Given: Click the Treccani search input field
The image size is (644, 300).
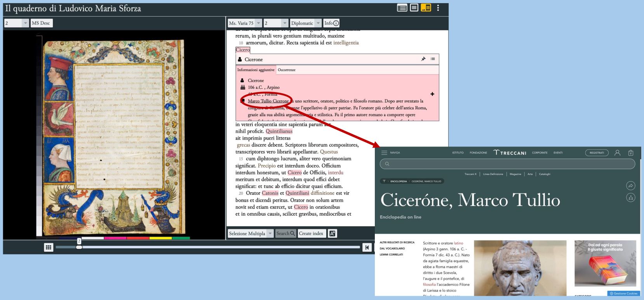Looking at the screenshot, I should click(507, 164).
